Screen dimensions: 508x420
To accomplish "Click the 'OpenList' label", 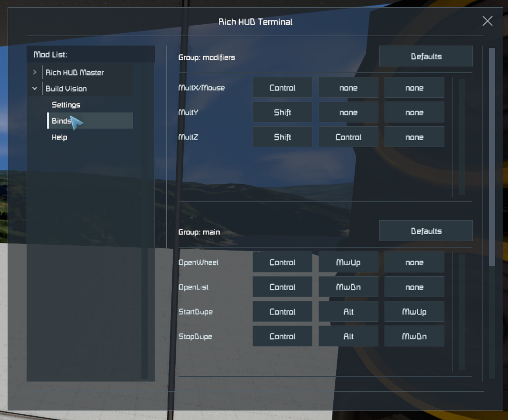I will pyautogui.click(x=193, y=287).
